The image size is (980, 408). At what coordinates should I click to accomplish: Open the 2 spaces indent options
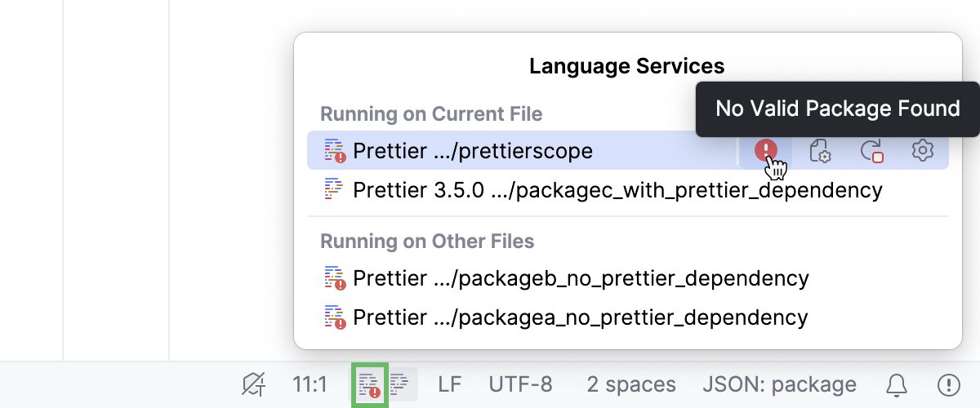tap(630, 384)
